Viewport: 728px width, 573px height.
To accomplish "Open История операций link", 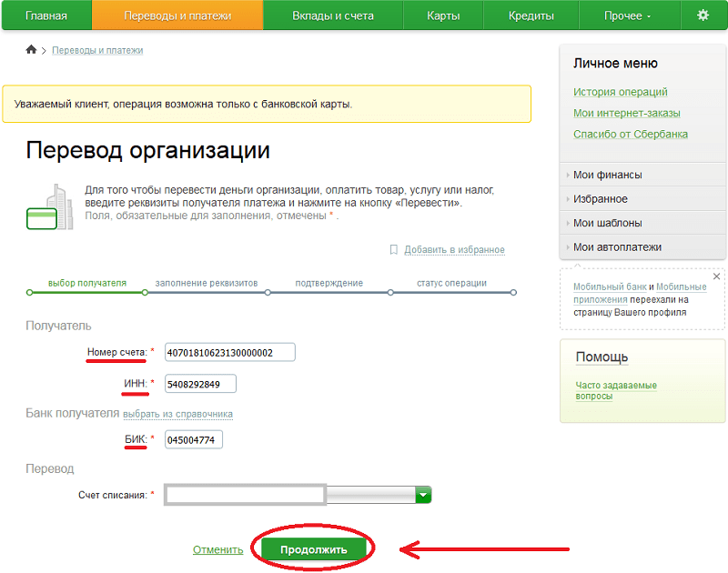I will click(621, 92).
